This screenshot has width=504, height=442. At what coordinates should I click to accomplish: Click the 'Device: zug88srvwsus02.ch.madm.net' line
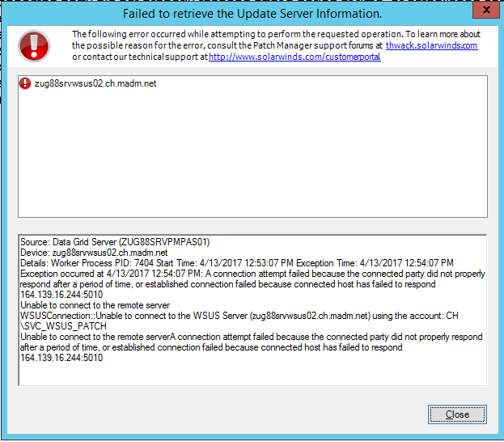tap(94, 253)
